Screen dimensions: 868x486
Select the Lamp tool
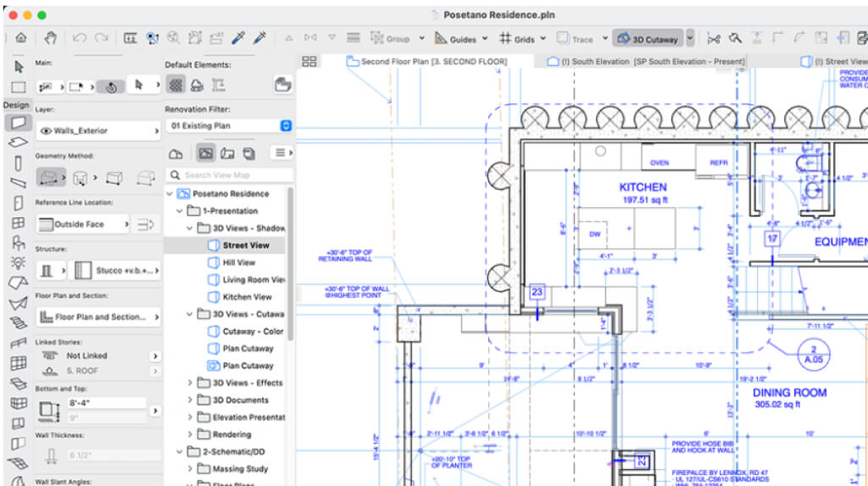coord(18,262)
